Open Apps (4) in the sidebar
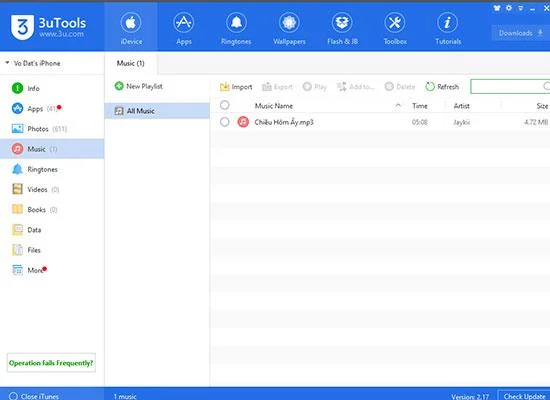Viewport: 550px width, 400px height. [x=52, y=108]
